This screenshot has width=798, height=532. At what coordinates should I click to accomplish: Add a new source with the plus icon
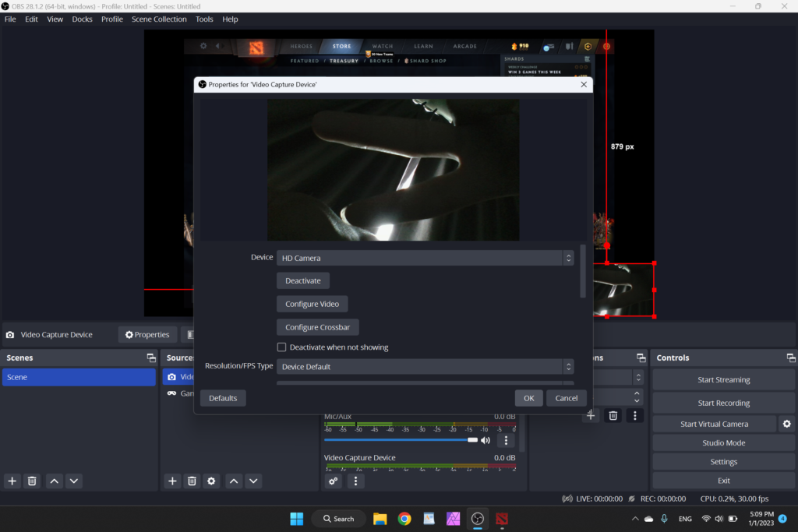tap(172, 481)
